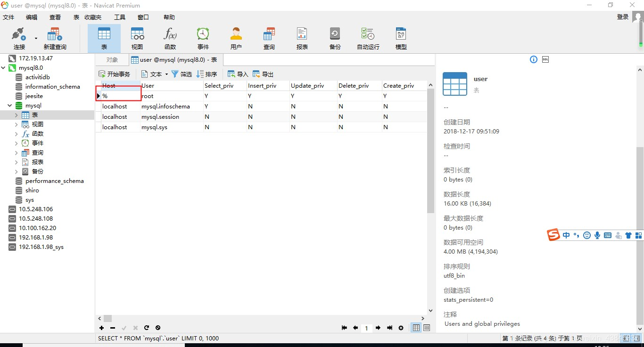
Task: Select the 172.19.13.47 connection
Action: 36,58
